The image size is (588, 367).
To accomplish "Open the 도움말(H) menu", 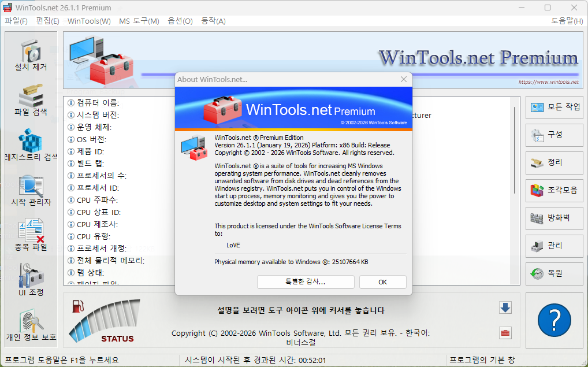I will (x=567, y=21).
